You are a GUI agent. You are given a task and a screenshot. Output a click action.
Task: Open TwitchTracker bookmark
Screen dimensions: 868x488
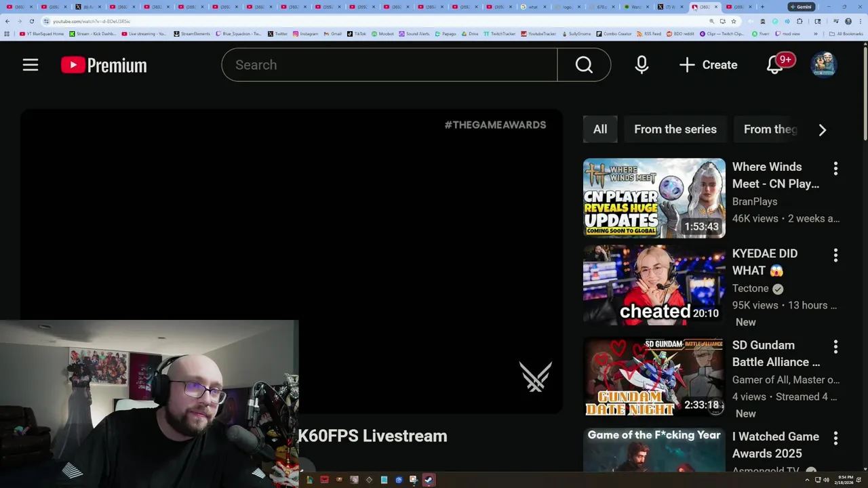coord(500,34)
